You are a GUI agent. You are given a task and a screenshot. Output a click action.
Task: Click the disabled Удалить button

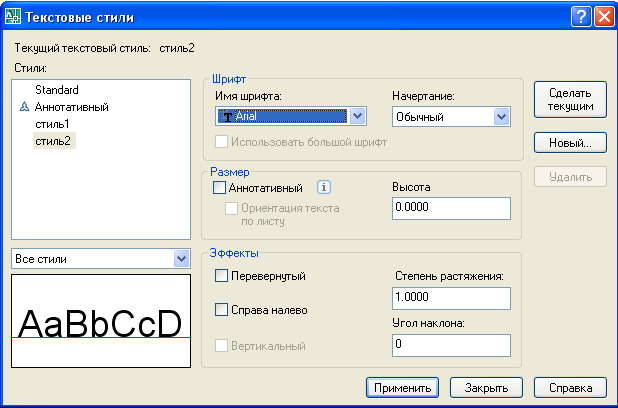click(x=570, y=177)
